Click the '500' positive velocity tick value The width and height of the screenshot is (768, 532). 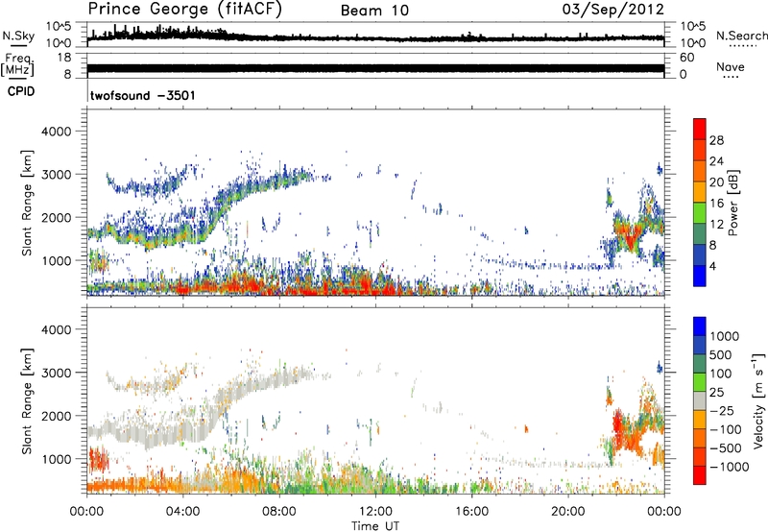[720, 354]
